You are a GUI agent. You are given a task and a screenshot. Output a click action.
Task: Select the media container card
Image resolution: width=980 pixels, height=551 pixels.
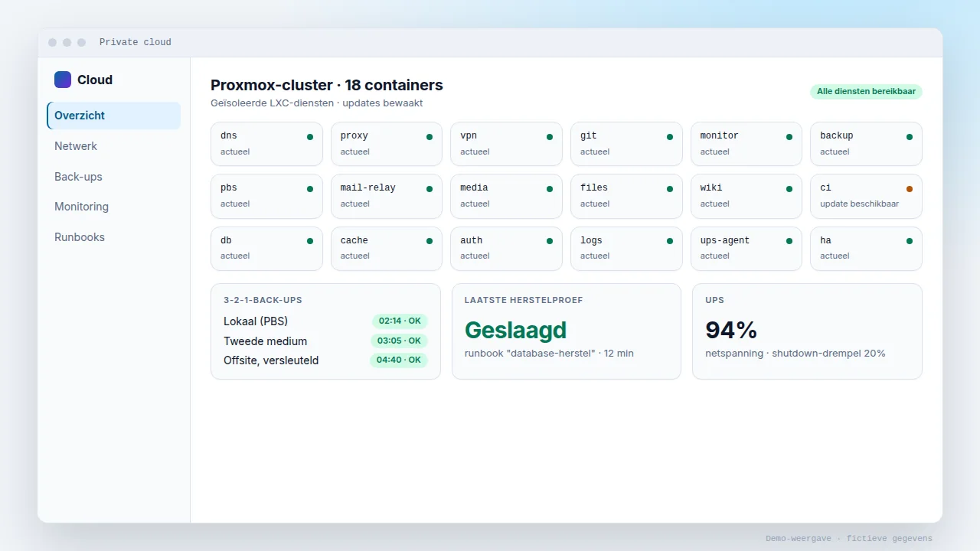click(506, 196)
